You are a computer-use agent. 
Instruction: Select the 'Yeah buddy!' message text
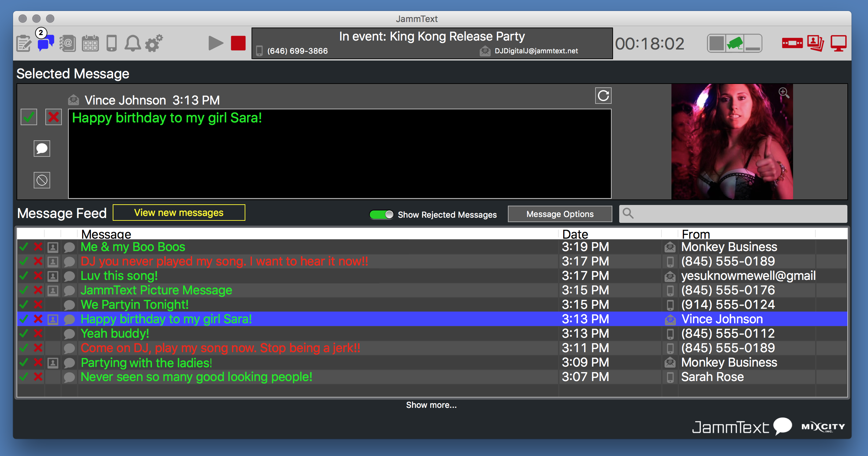click(114, 334)
